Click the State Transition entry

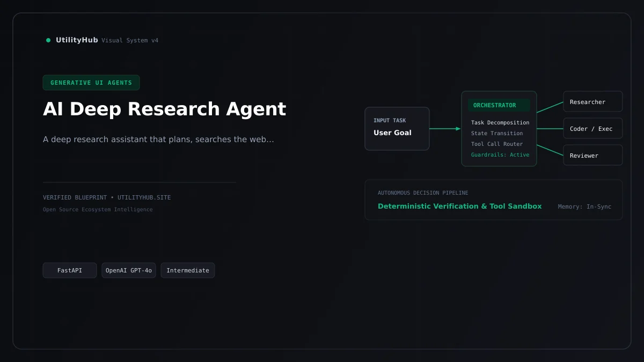coord(497,134)
